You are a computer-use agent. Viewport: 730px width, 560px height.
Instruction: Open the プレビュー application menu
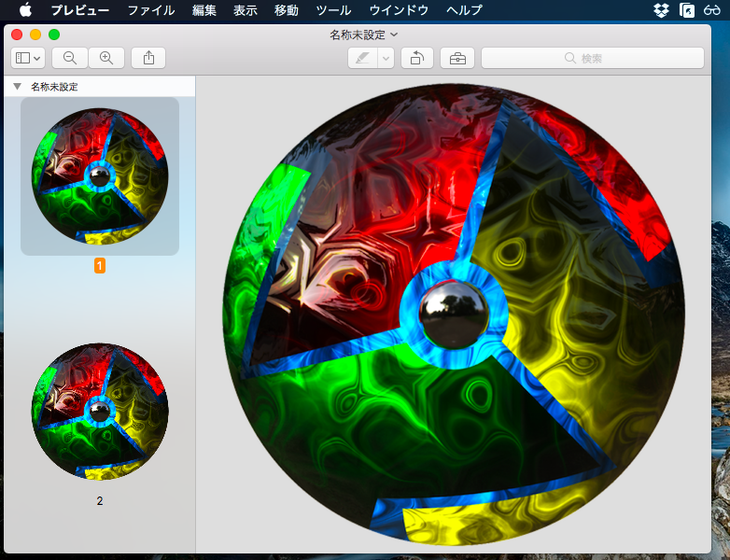pos(80,9)
